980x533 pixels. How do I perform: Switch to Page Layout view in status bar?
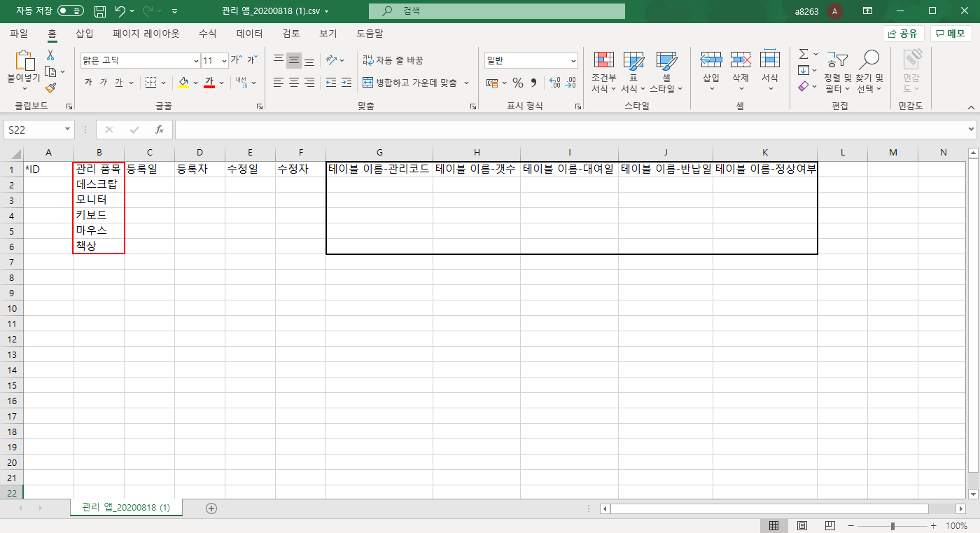pos(802,525)
